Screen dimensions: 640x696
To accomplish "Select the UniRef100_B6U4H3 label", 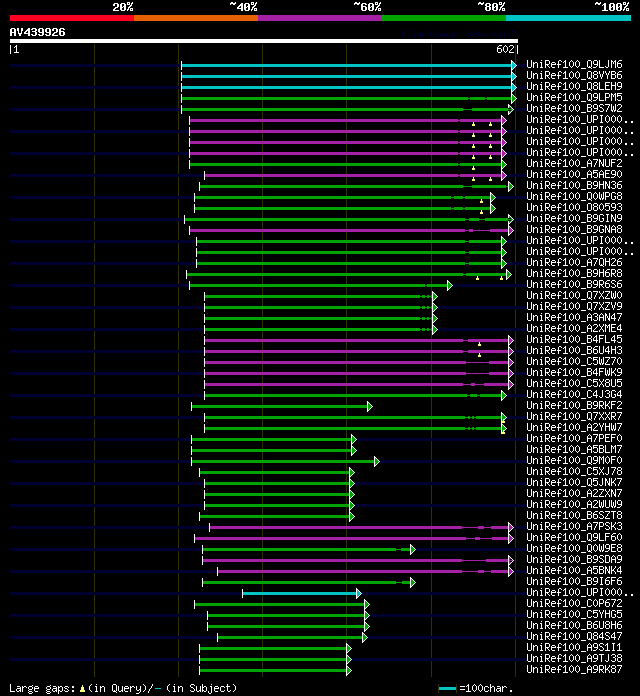I will (574, 350).
